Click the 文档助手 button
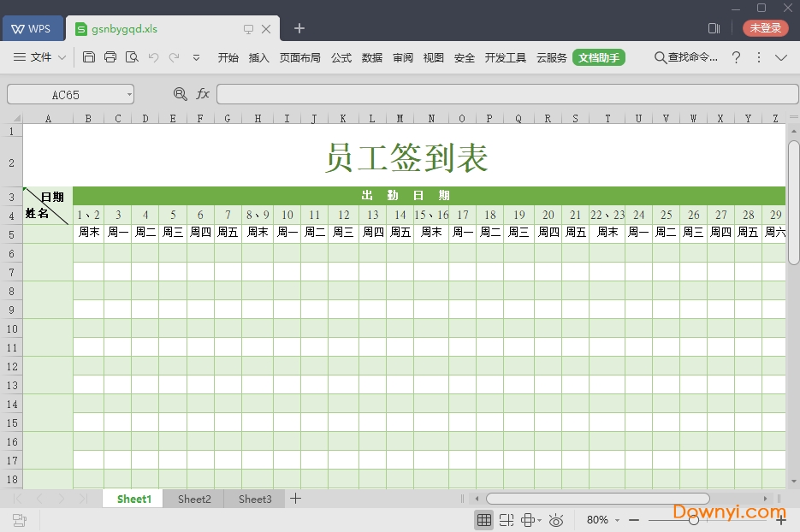This screenshot has height=532, width=800. coord(599,57)
